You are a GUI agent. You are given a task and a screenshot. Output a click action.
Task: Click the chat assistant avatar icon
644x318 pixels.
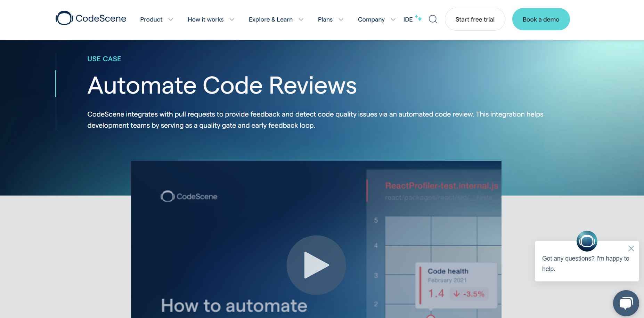coord(587,241)
